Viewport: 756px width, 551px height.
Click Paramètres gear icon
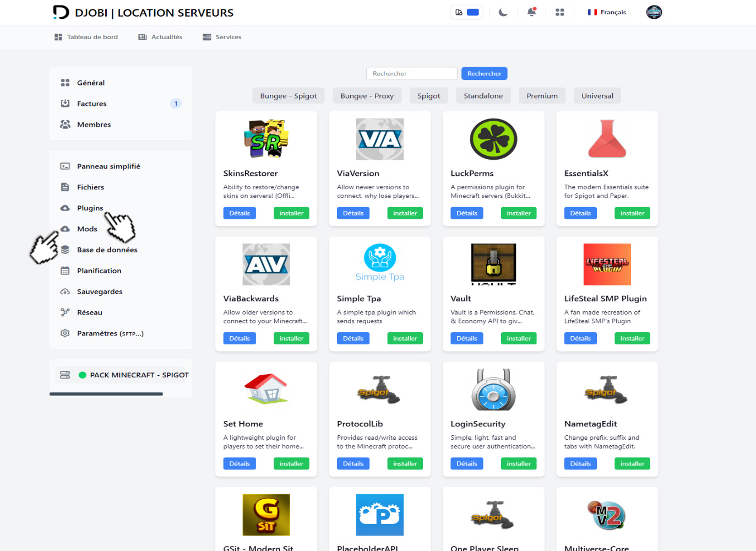point(65,333)
